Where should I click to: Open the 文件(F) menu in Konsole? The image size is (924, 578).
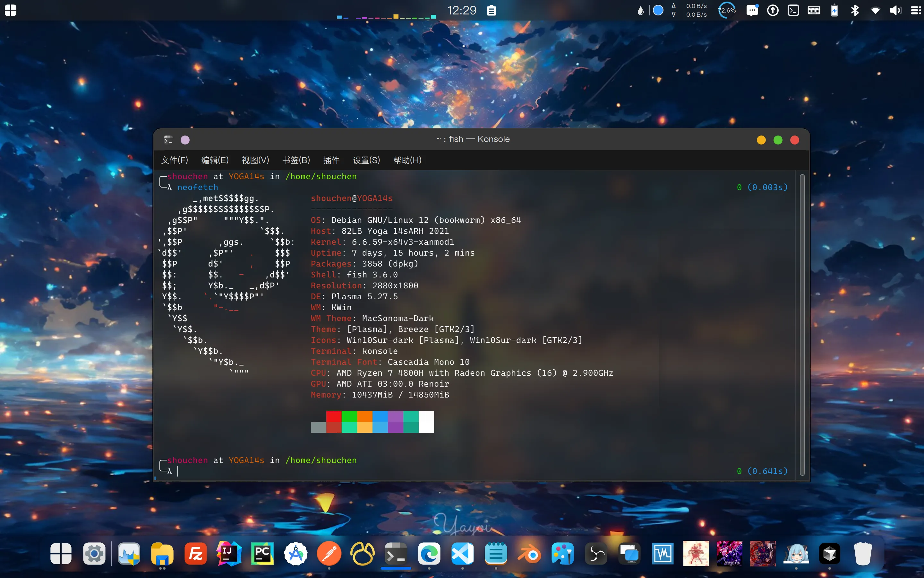pos(175,160)
